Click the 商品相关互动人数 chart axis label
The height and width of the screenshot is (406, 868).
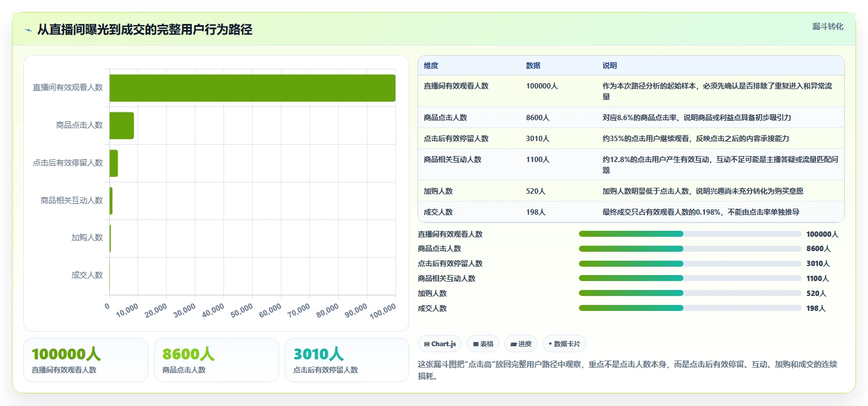(72, 200)
